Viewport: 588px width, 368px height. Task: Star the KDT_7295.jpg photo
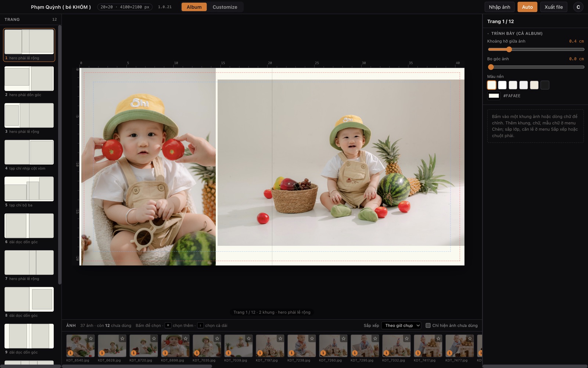[x=375, y=339]
